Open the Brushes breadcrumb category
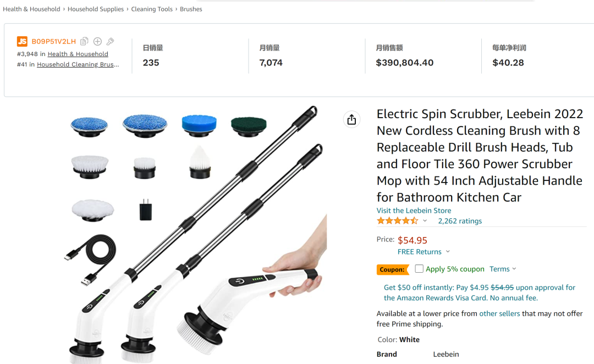Screen dimensions: 594x364 point(191,9)
